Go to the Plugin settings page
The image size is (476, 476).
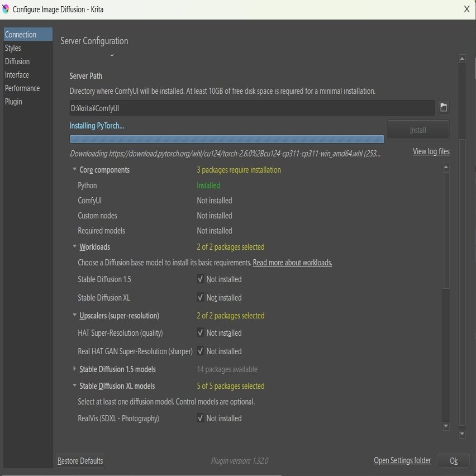(x=28, y=101)
